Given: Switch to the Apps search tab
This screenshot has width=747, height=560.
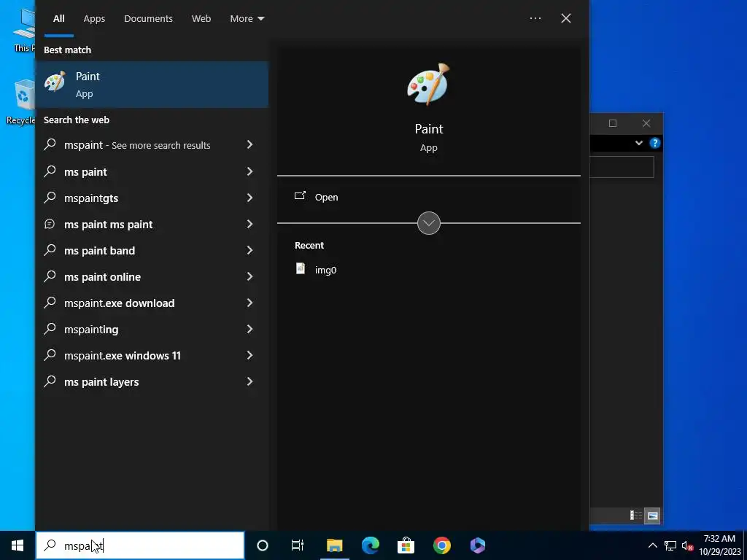Looking at the screenshot, I should (94, 18).
